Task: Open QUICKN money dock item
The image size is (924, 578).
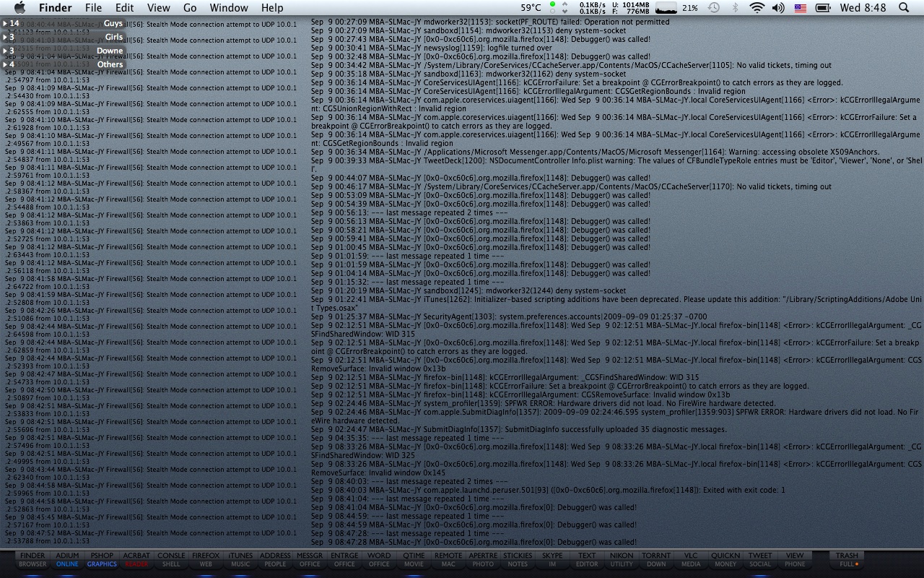Action: [x=725, y=560]
